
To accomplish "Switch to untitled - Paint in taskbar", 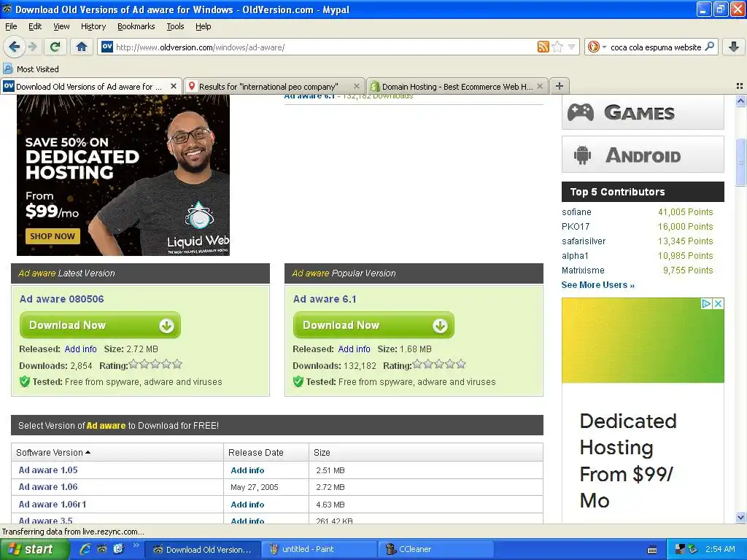I will click(x=319, y=549).
